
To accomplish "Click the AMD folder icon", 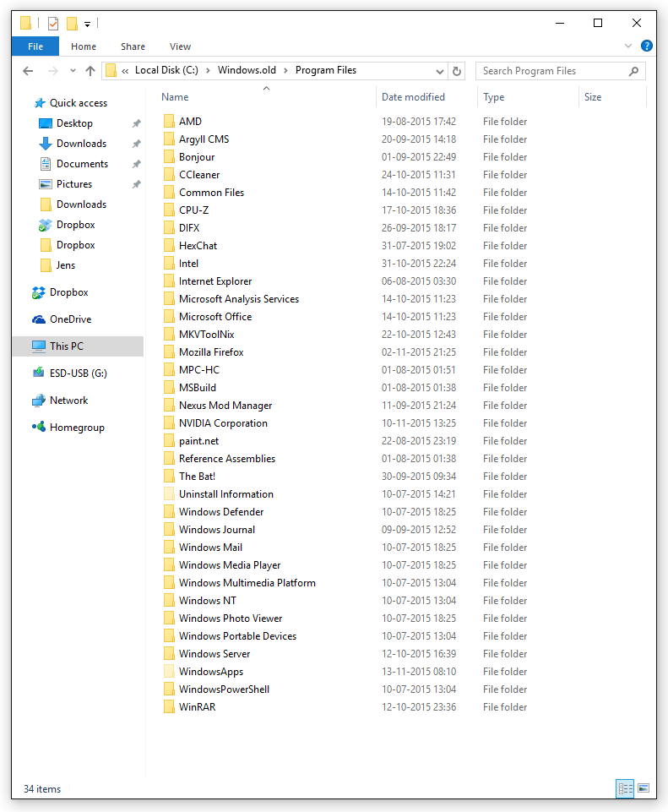I will point(169,121).
